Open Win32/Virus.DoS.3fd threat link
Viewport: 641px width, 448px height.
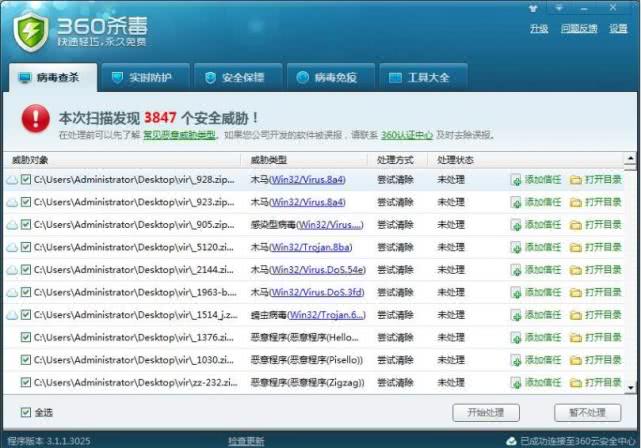pos(316,292)
